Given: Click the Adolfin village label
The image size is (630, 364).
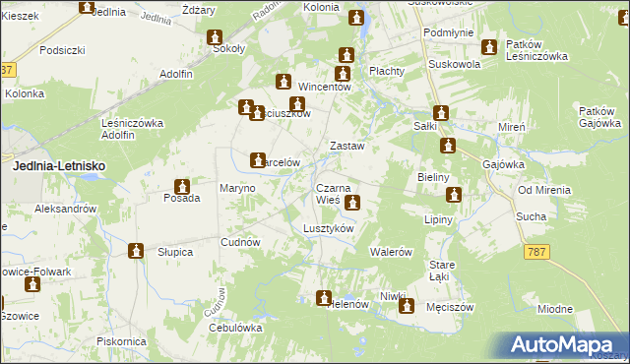Looking at the screenshot, I should click(x=176, y=74).
